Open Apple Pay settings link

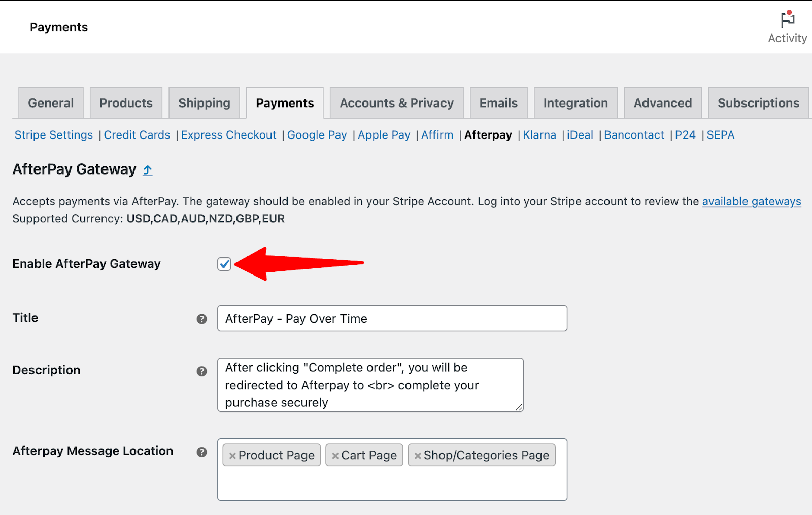coord(384,135)
